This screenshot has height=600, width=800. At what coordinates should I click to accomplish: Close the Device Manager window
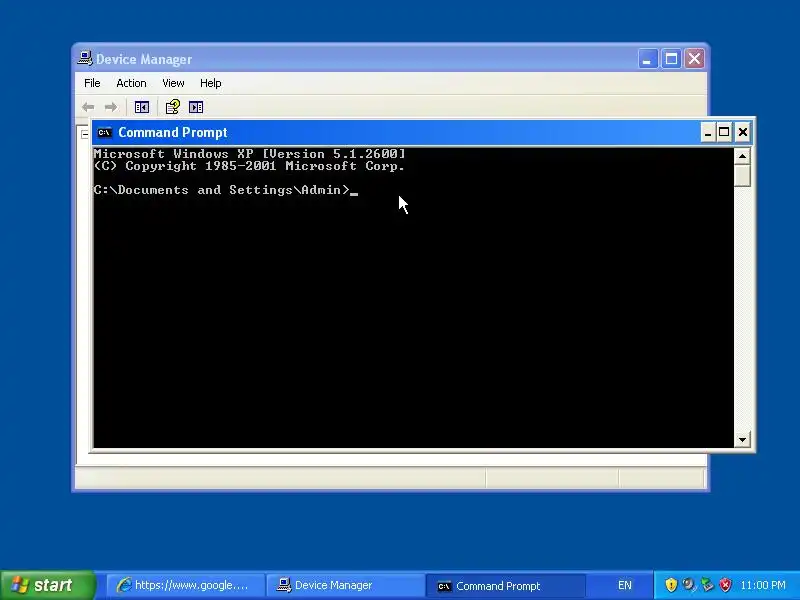[694, 59]
